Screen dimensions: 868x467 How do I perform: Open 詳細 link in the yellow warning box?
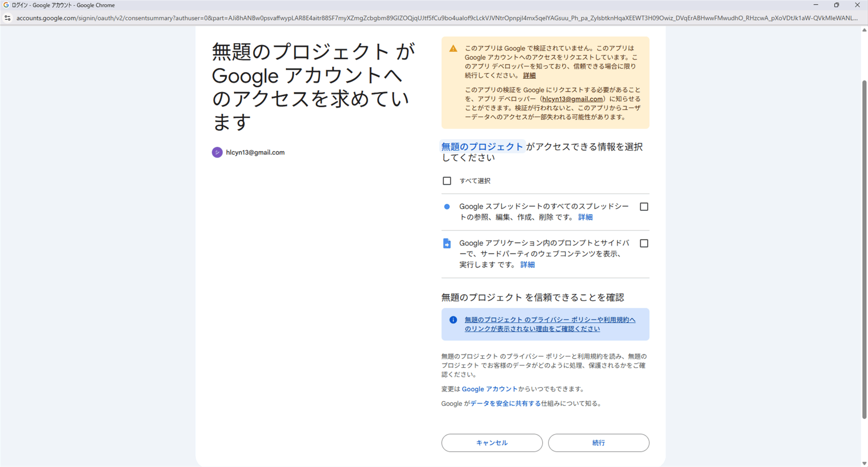coord(529,75)
